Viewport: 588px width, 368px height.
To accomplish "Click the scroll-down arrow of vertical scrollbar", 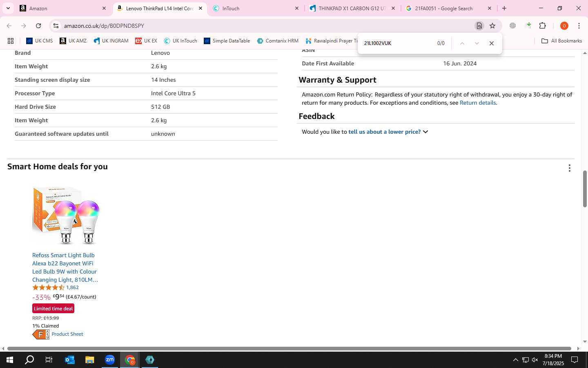I will coord(585,342).
